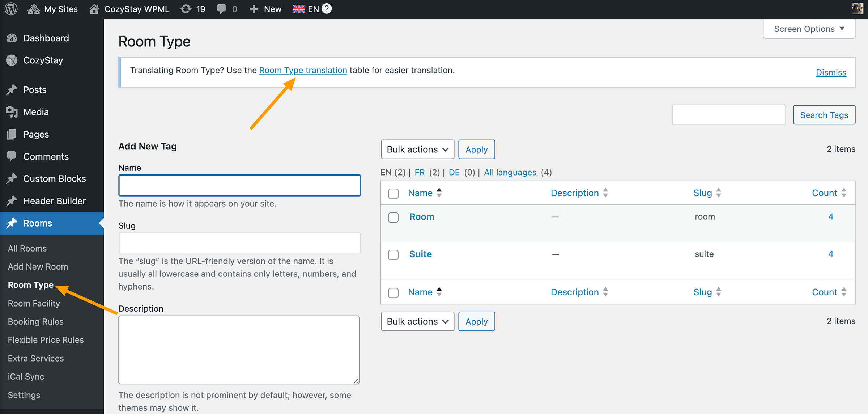The width and height of the screenshot is (868, 414).
Task: Check the Suite row checkbox
Action: 393,254
